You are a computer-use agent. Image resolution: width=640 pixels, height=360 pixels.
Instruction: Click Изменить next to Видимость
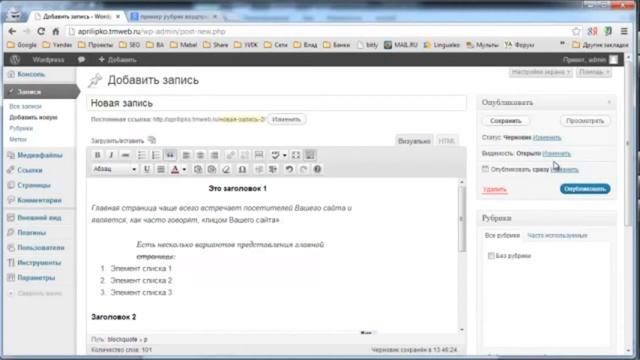[x=557, y=154]
